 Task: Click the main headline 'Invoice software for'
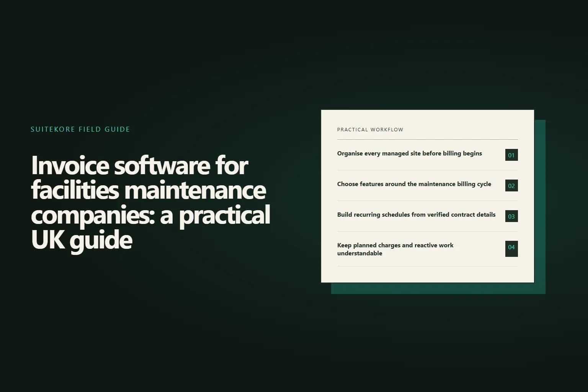(140, 166)
